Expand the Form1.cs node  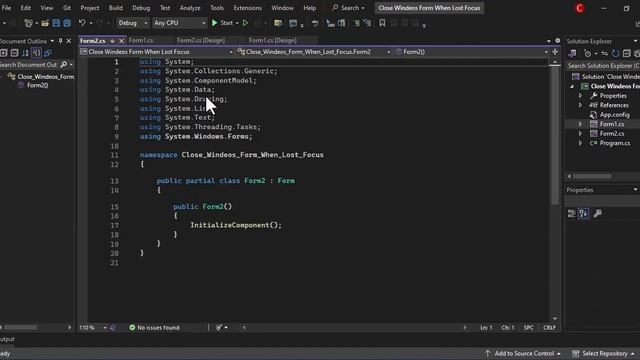point(580,124)
